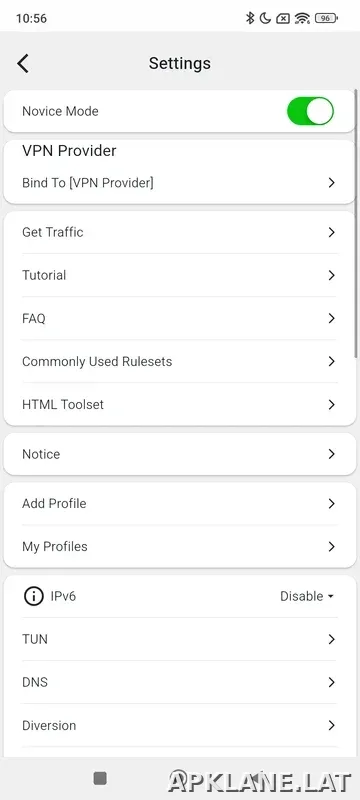The image size is (360, 800).
Task: Open the HTML Toolset item
Action: pyautogui.click(x=179, y=405)
